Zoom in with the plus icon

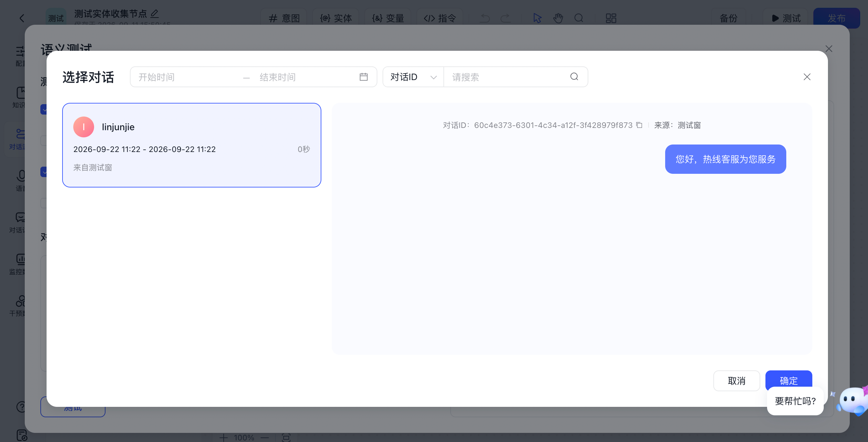pos(223,437)
